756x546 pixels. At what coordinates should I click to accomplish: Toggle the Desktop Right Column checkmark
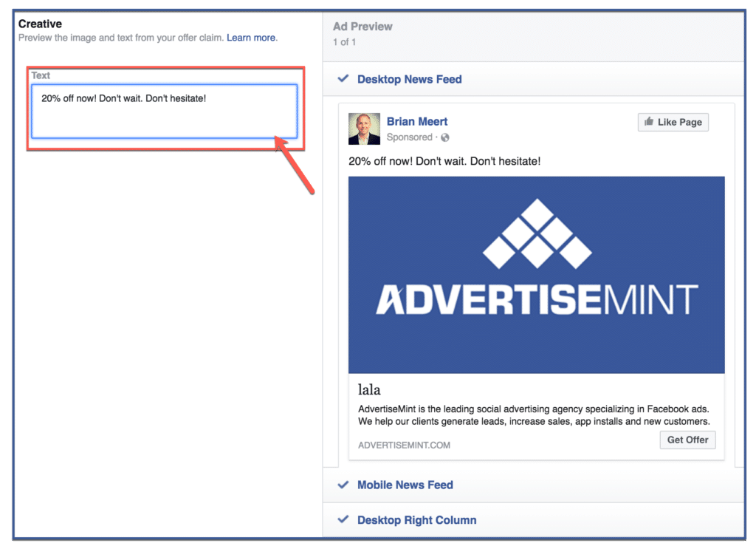[343, 520]
